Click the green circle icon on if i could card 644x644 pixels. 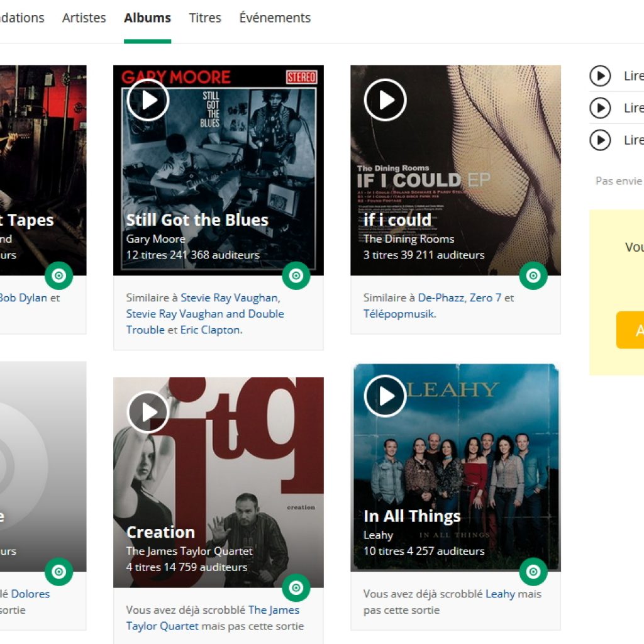tap(533, 275)
